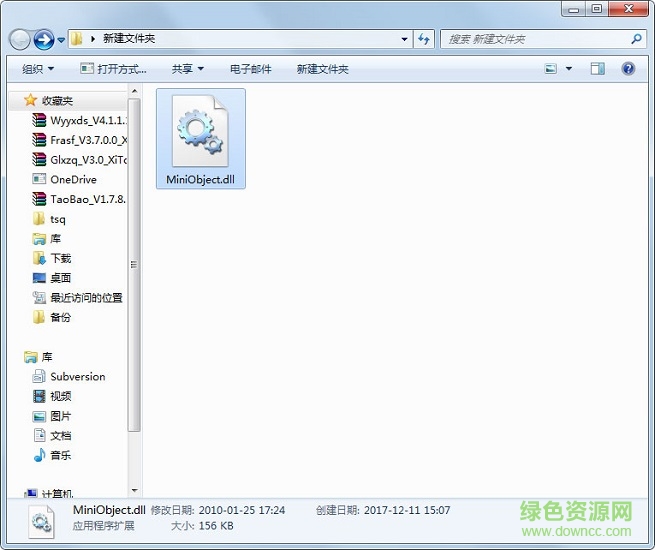Click 打开方式... toolbar button
The height and width of the screenshot is (550, 655).
pos(113,69)
